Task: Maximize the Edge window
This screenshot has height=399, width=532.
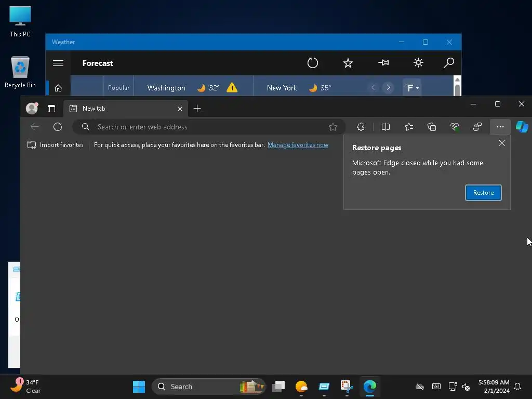Action: pos(497,104)
